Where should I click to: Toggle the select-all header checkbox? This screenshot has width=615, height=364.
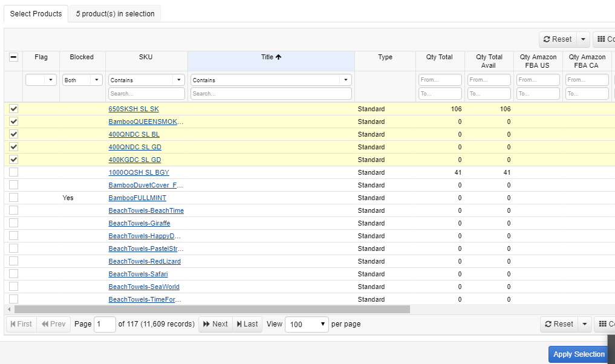[x=13, y=57]
